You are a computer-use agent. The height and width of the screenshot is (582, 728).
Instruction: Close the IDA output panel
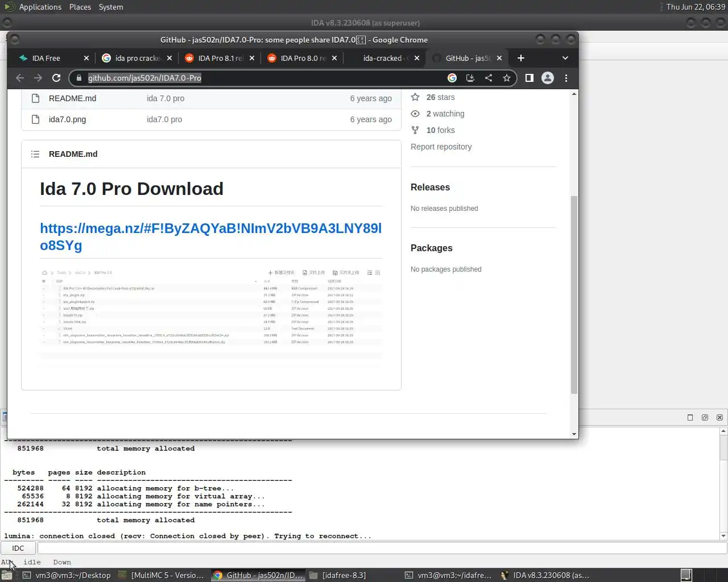[719, 417]
